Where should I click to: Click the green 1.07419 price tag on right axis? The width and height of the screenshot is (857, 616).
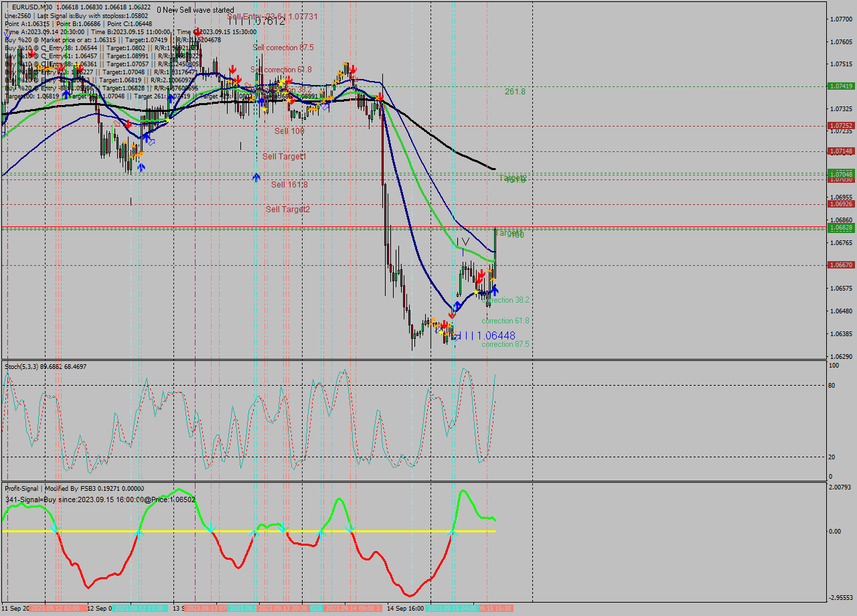pyautogui.click(x=840, y=86)
